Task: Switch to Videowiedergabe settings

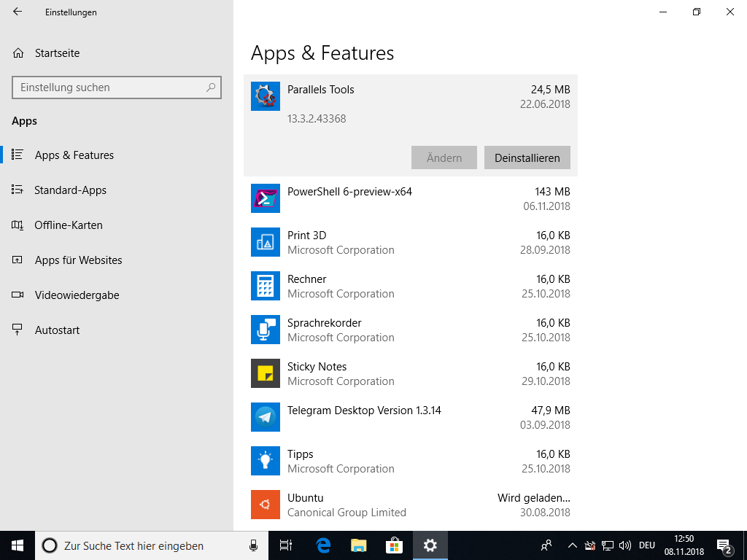Action: coord(77,295)
